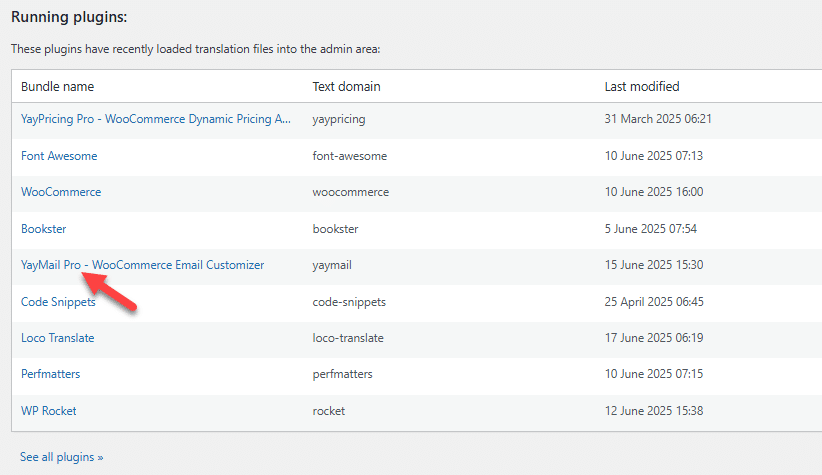Select the font-awesome text domain cell
This screenshot has width=822, height=475.
tap(350, 156)
